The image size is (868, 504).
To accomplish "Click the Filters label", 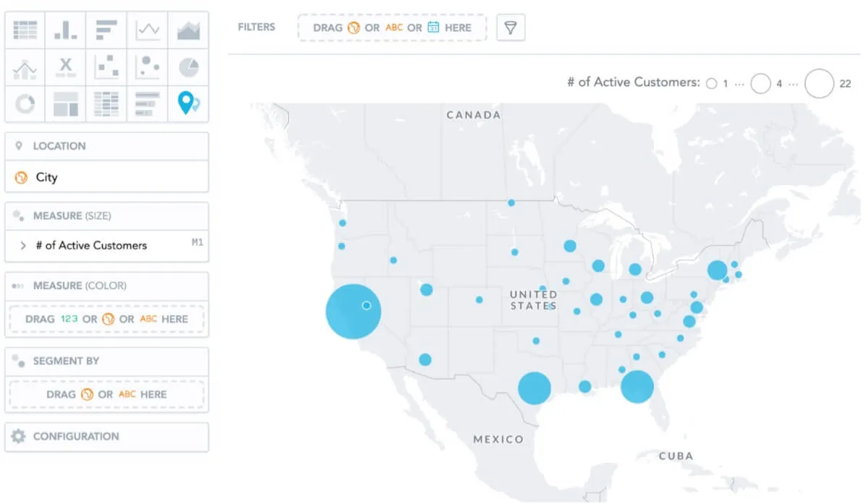I will (x=256, y=27).
